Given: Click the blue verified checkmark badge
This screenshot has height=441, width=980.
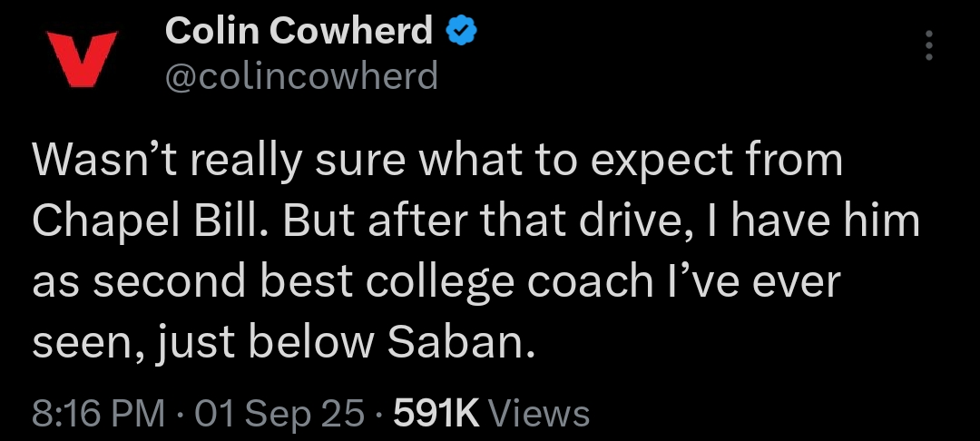Looking at the screenshot, I should coord(461,31).
